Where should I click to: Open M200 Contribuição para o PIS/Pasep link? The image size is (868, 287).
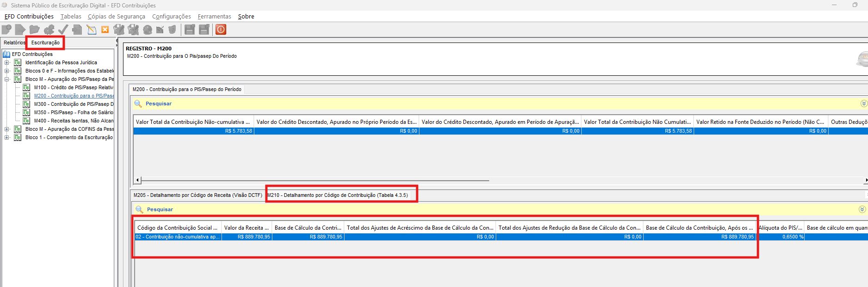(x=74, y=96)
